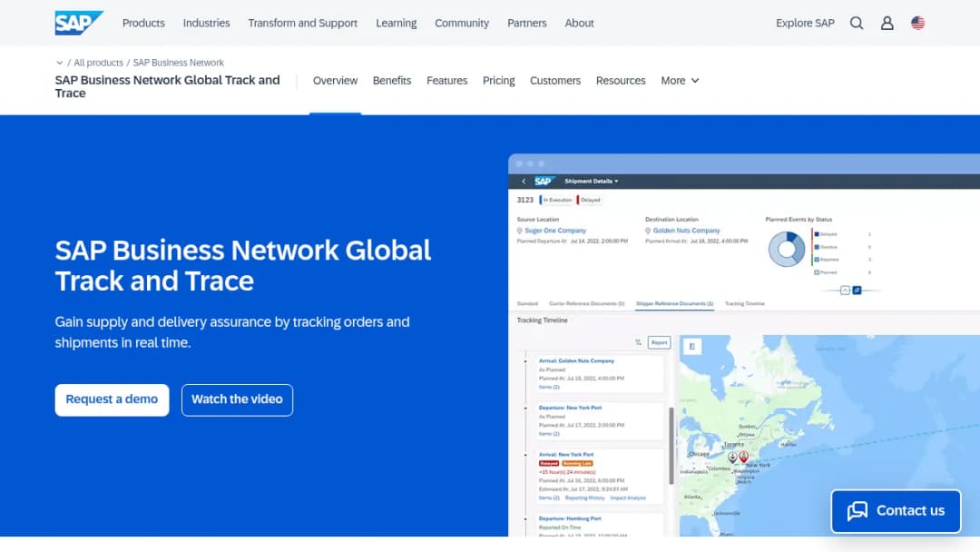This screenshot has width=980, height=552.
Task: Click the SAP logo in the header
Action: (79, 23)
